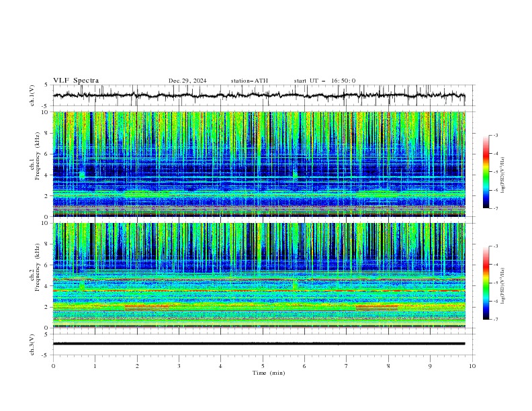Click the "Time (min)" axis title
Screen dimensions: 532x411
click(x=269, y=373)
